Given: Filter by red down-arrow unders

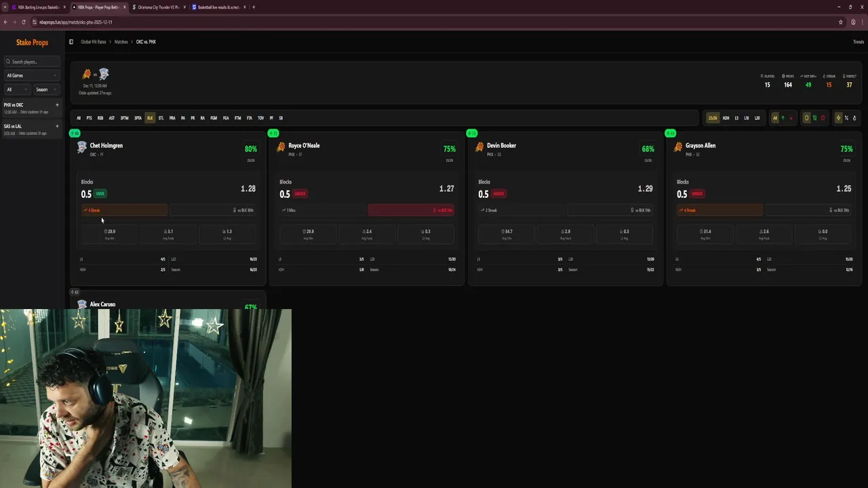Looking at the screenshot, I should pyautogui.click(x=791, y=118).
